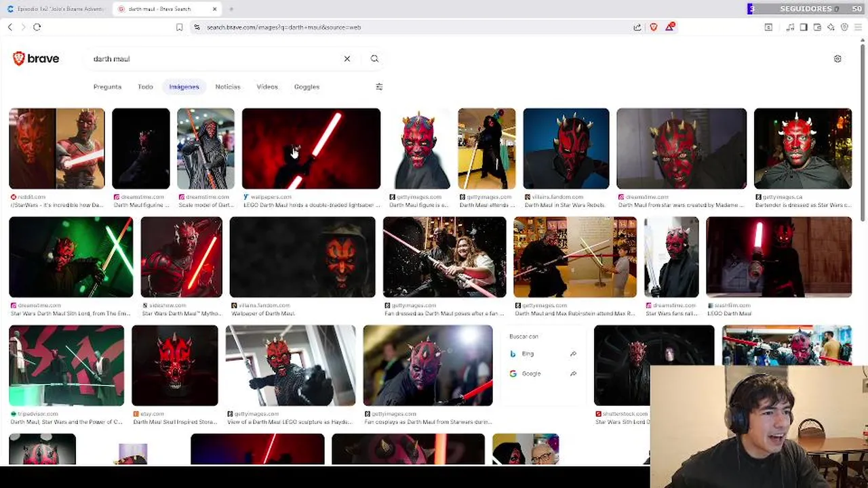
Task: Click the sideshow.com source link
Action: 165,306
